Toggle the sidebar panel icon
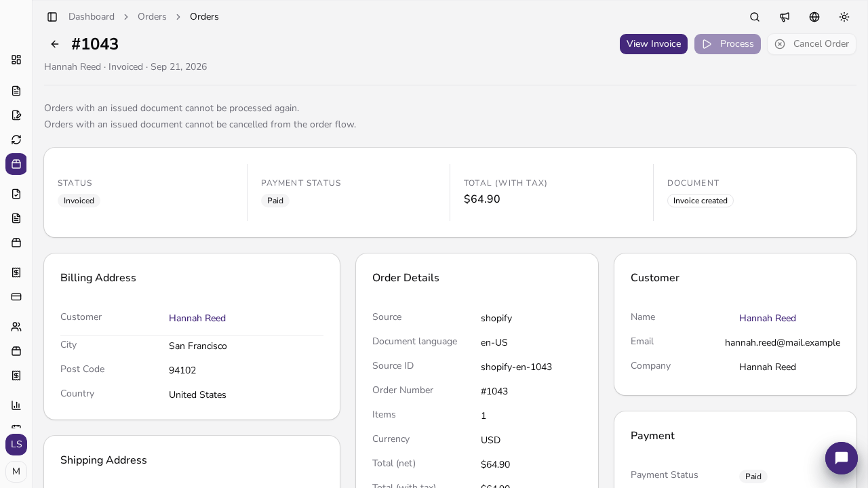Viewport: 868px width, 488px height. click(x=52, y=17)
